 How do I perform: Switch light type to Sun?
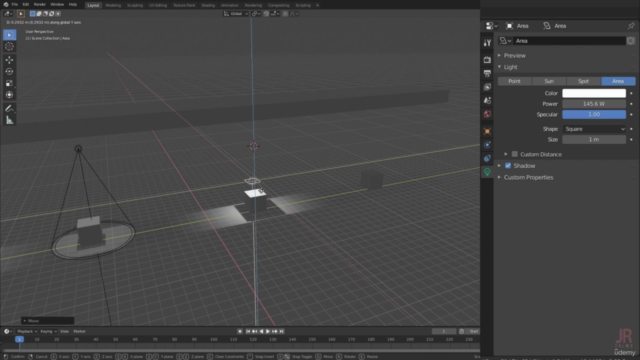pos(549,81)
